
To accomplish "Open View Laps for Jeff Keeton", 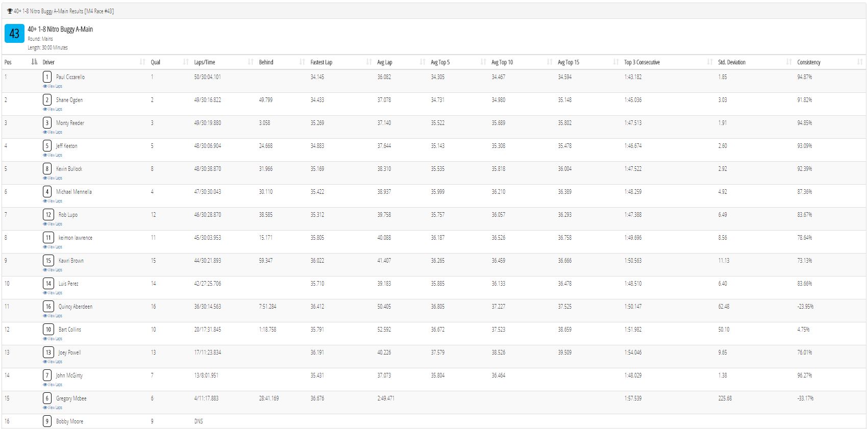I will click(53, 155).
